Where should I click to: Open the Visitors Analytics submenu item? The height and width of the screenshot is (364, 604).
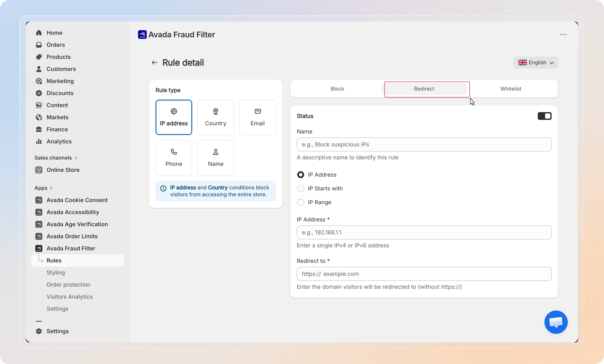tap(70, 297)
